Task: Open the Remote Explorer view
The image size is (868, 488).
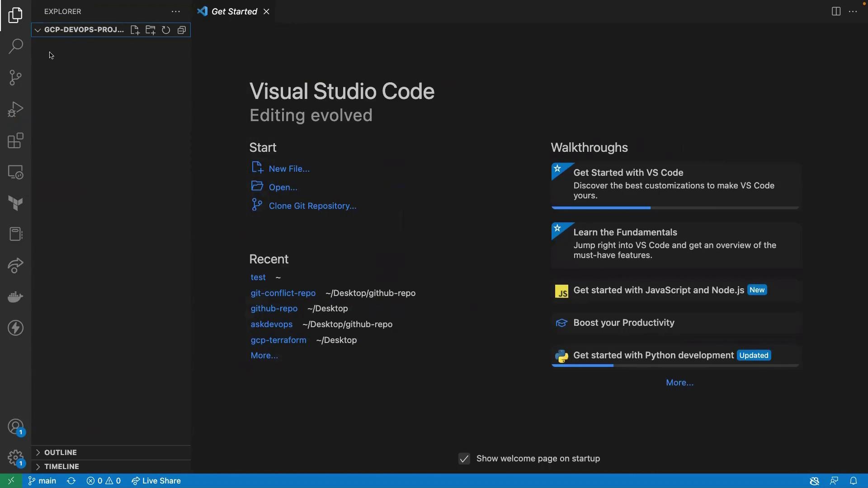Action: tap(15, 172)
